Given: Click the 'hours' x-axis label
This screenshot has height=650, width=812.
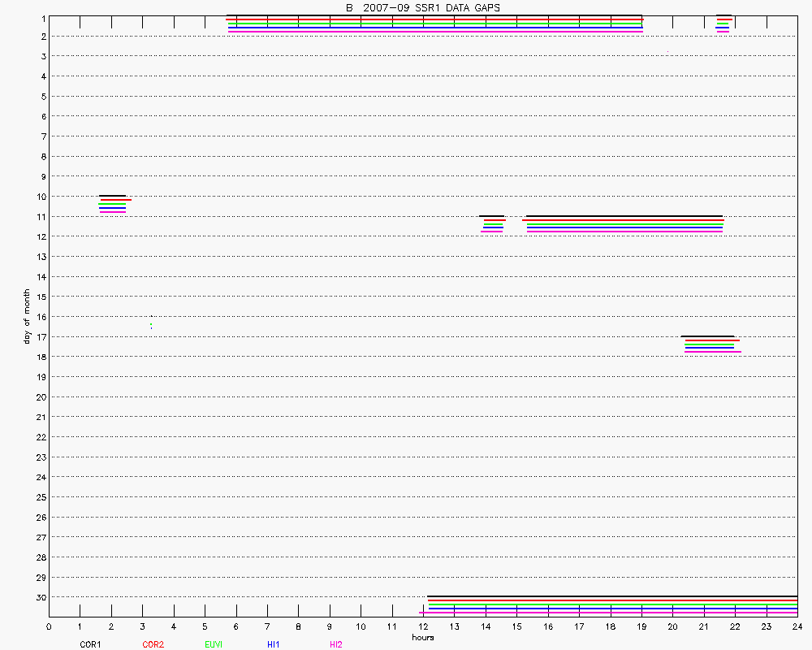Looking at the screenshot, I should 422,637.
